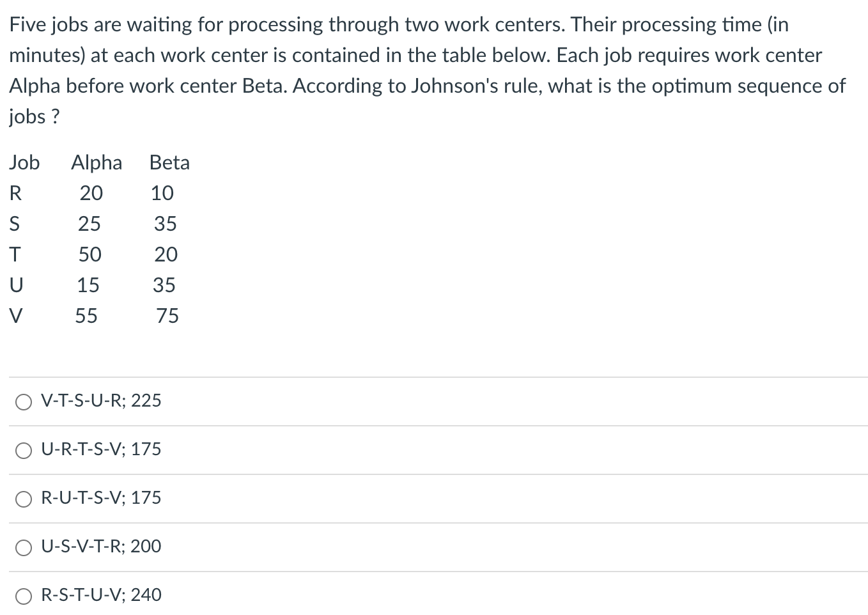The image size is (868, 615).
Task: Click the R-U-T-S-V; 175 answer text
Action: click(x=100, y=498)
